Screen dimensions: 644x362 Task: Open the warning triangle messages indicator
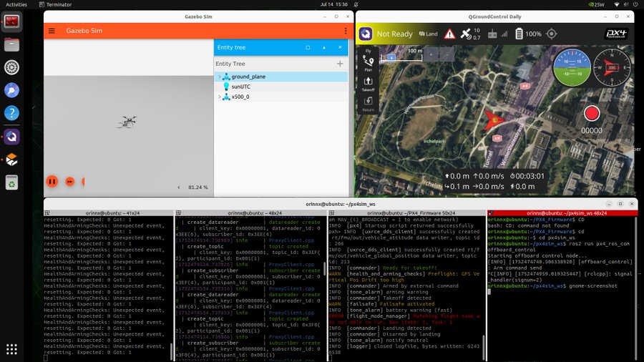click(450, 34)
